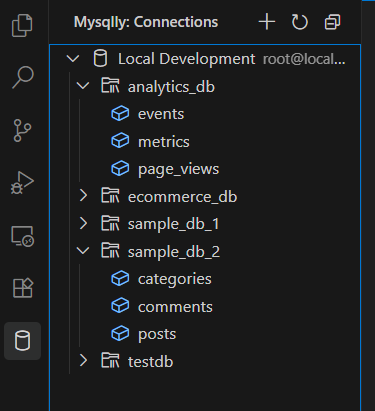
Task: Click the posts table cube icon
Action: [x=120, y=333]
